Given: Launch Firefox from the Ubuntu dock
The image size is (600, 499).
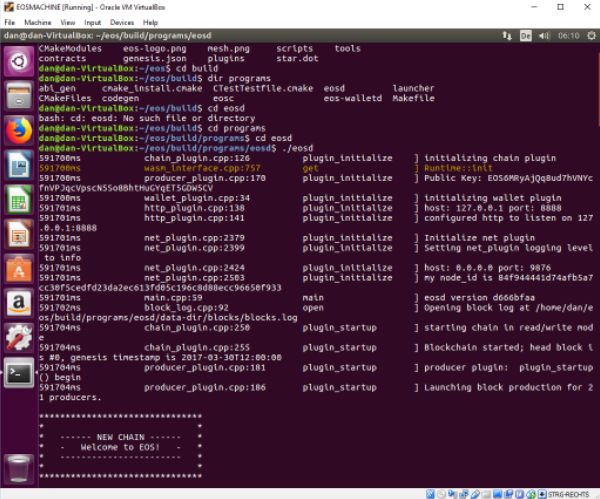Looking at the screenshot, I should point(18,130).
